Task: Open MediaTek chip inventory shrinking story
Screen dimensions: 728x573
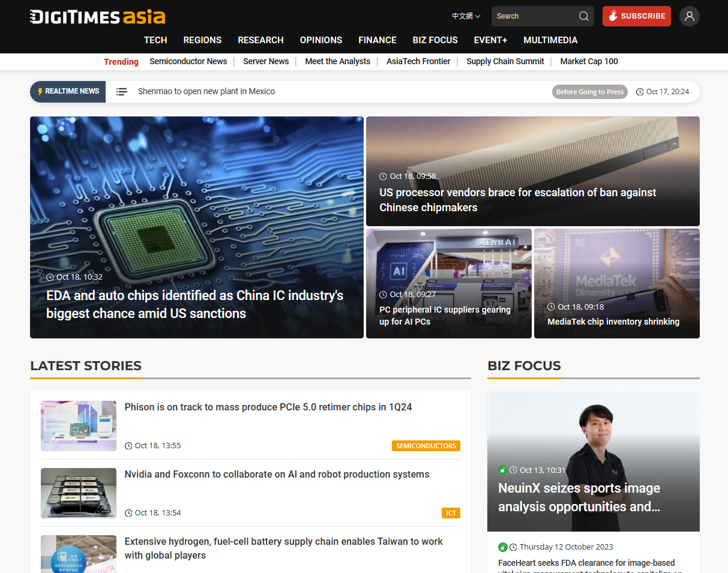Action: pos(613,322)
